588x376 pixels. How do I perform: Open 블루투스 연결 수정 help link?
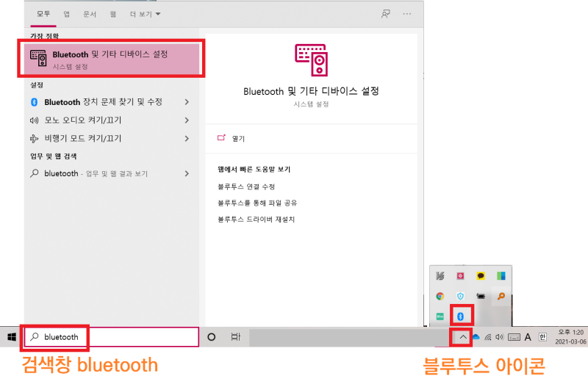click(x=246, y=187)
